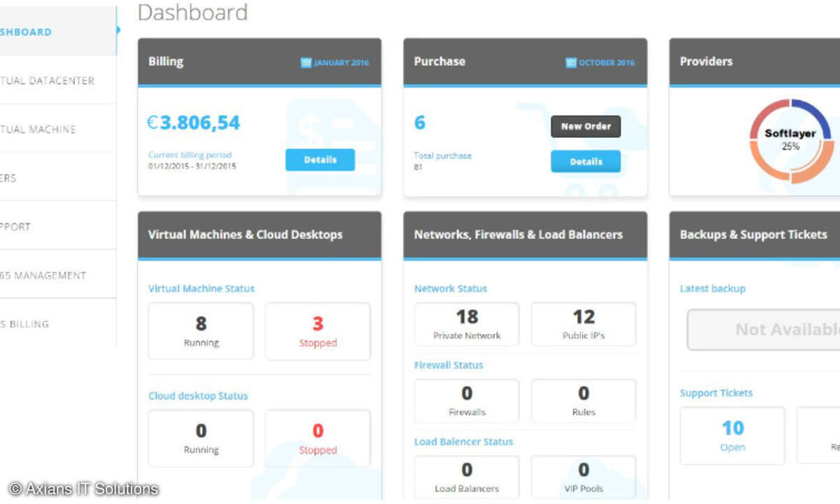The height and width of the screenshot is (504, 840).
Task: Click the 18 Private Network tile
Action: 467,324
